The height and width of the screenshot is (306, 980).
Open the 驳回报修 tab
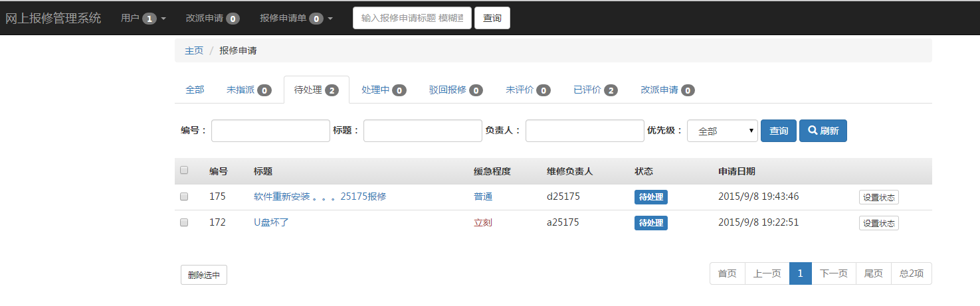[x=456, y=90]
